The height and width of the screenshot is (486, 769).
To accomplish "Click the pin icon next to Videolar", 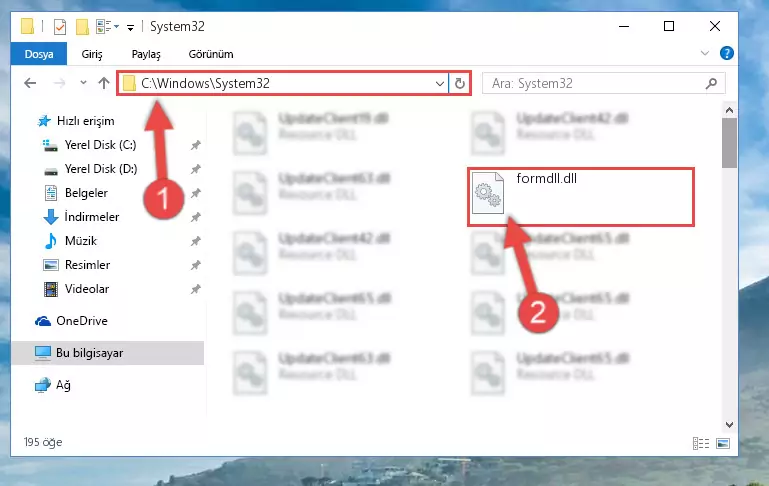I will pyautogui.click(x=196, y=289).
